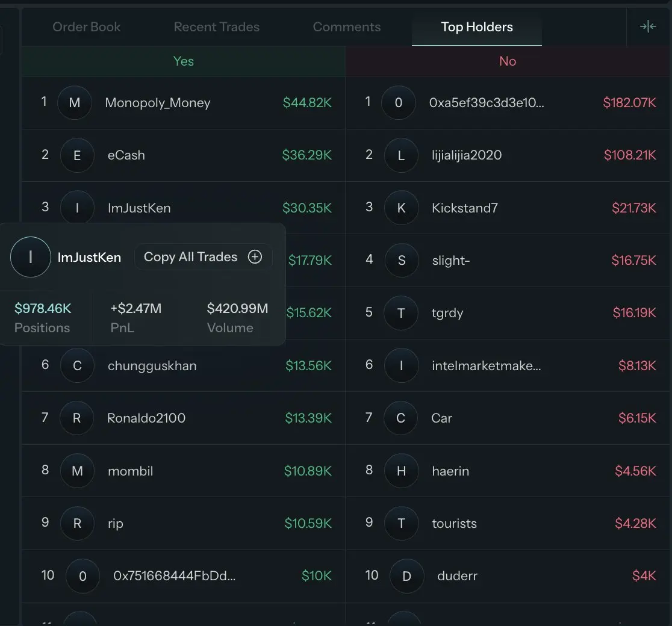Collapse the panel with the arrows icon

(x=648, y=26)
